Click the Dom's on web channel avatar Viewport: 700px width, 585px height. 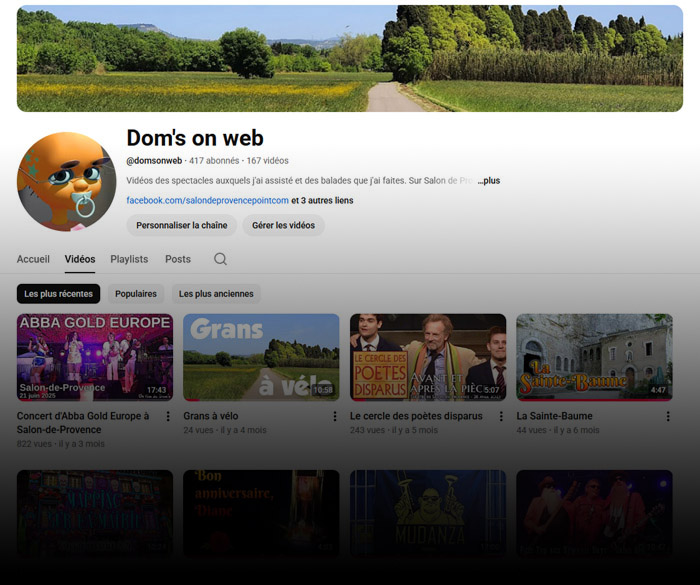point(66,181)
